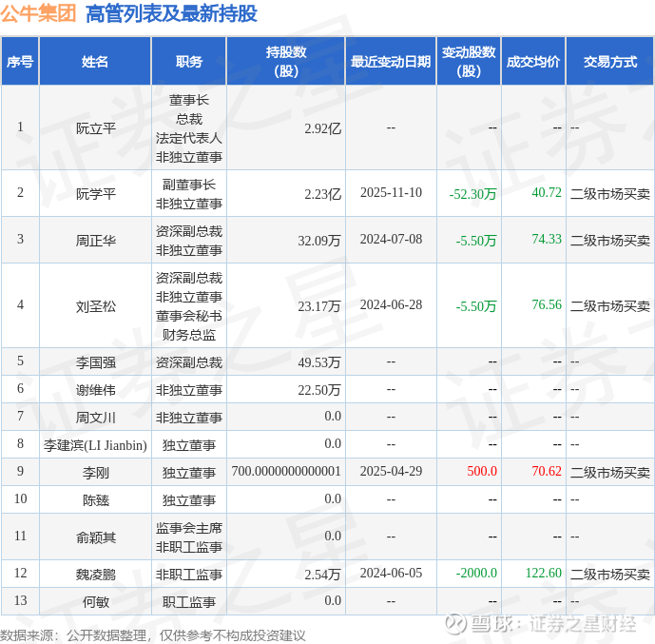This screenshot has width=655, height=644.
Task: Click the name 李国强
Action: [x=96, y=361]
